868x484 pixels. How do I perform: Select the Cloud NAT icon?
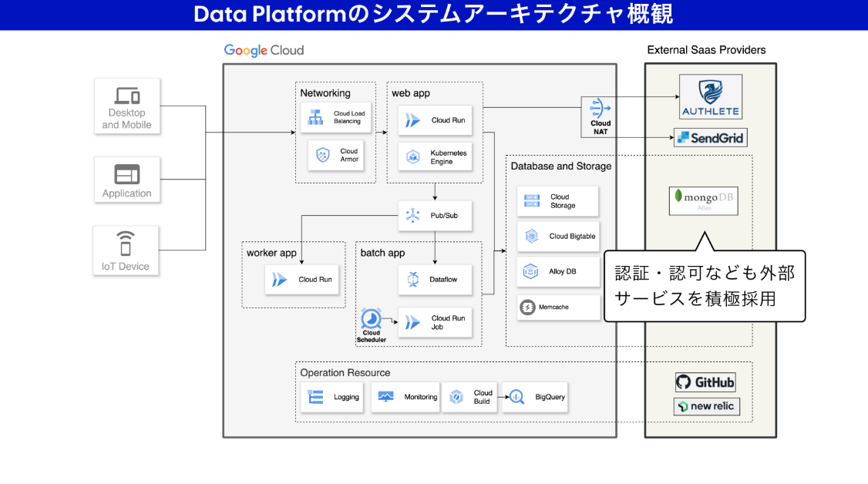(x=600, y=108)
